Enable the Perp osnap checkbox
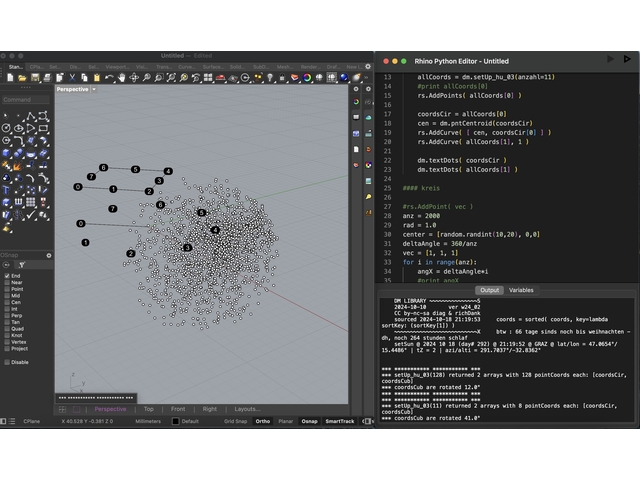Viewport: 640px width, 480px height. point(7,316)
